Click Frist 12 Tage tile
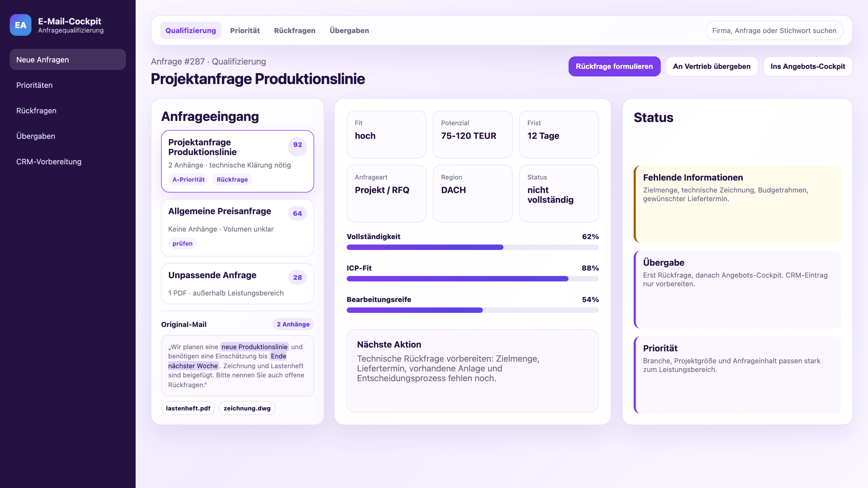The width and height of the screenshot is (868, 488). (x=559, y=134)
